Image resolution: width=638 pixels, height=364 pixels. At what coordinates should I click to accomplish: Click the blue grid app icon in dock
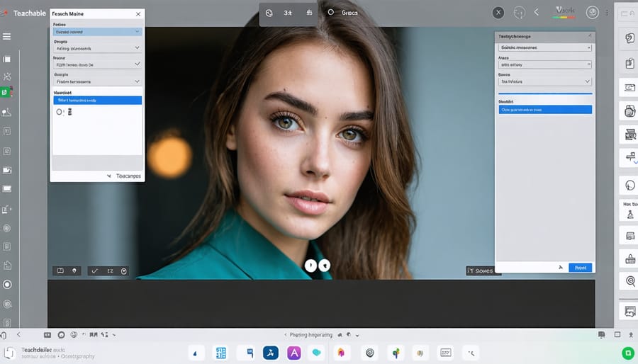[x=221, y=353]
